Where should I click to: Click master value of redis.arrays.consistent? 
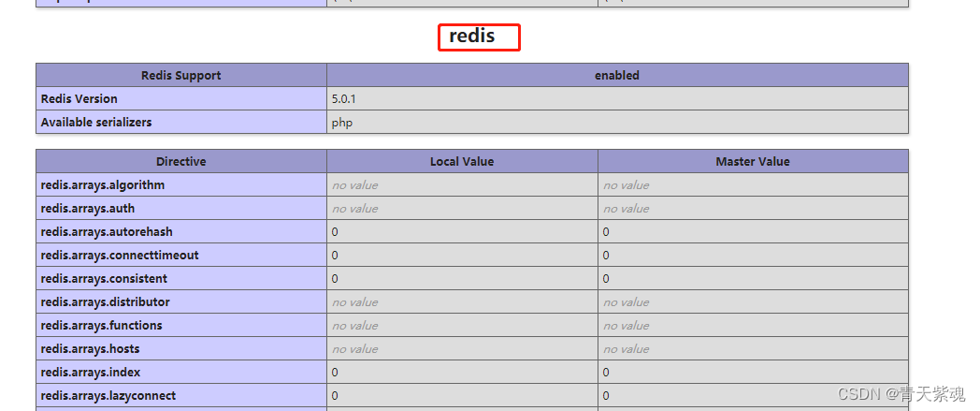coord(606,278)
